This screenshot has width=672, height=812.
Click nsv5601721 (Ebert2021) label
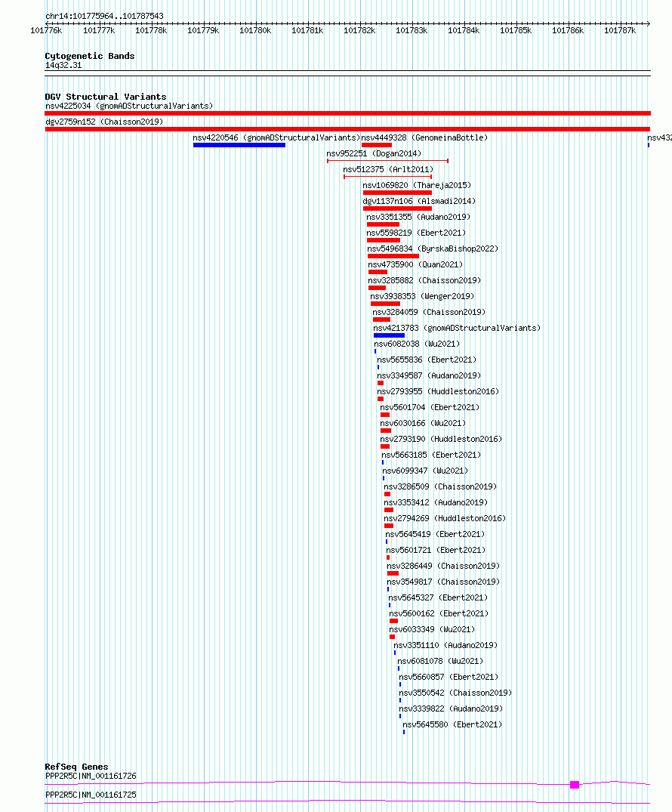(436, 550)
